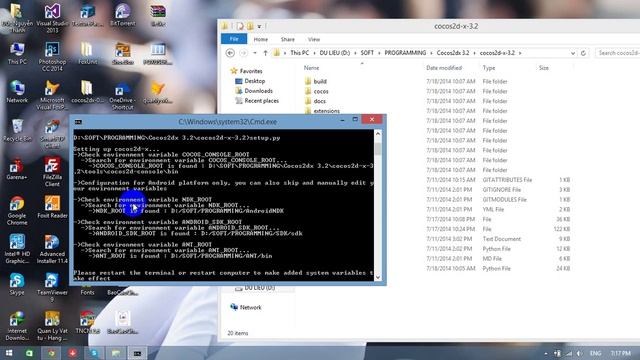Launch Google Chrome desktop shortcut

point(17,211)
